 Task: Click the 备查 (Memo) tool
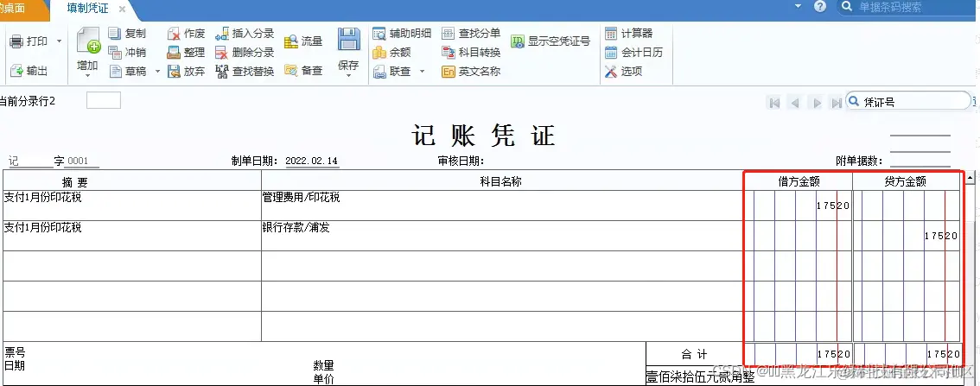(x=303, y=71)
